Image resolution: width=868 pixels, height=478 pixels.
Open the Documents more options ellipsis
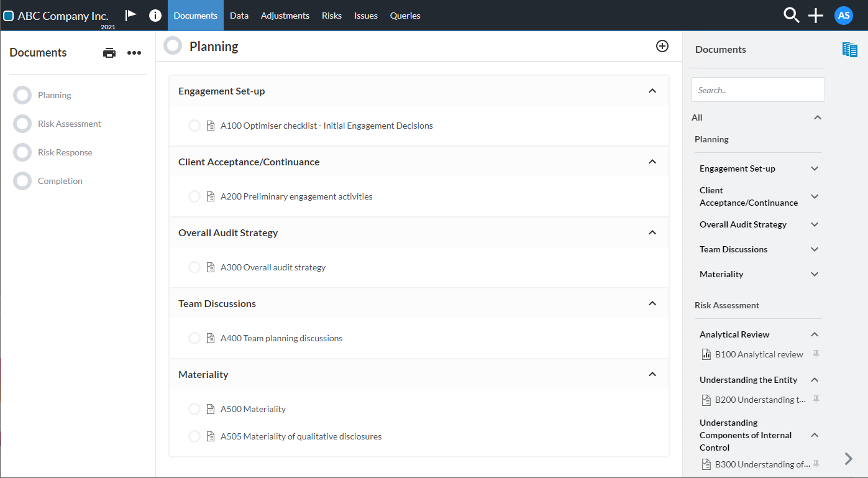coord(134,53)
